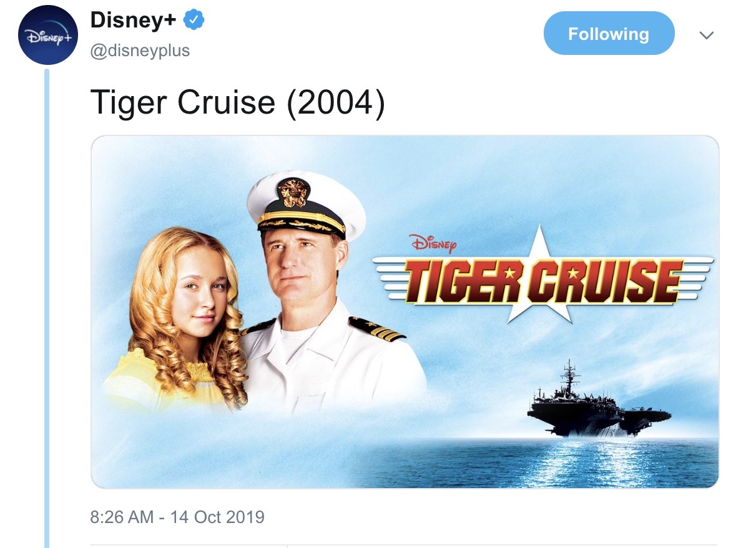Open the Tiger Cruise poster image
The width and height of the screenshot is (756, 548).
[x=405, y=312]
